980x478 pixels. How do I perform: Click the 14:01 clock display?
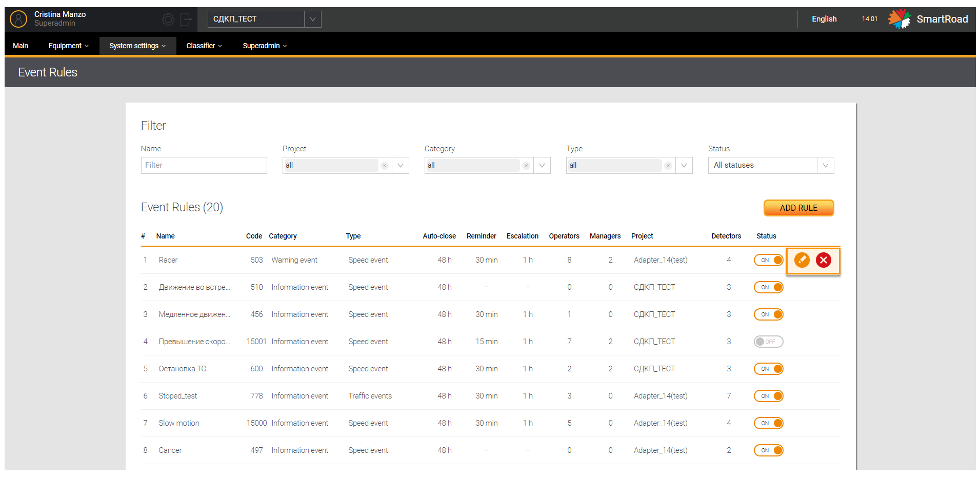pos(870,19)
